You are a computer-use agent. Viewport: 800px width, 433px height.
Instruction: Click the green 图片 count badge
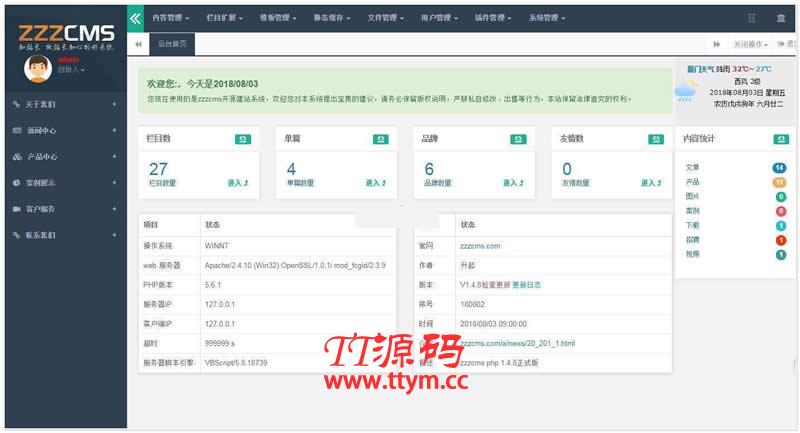[781, 197]
